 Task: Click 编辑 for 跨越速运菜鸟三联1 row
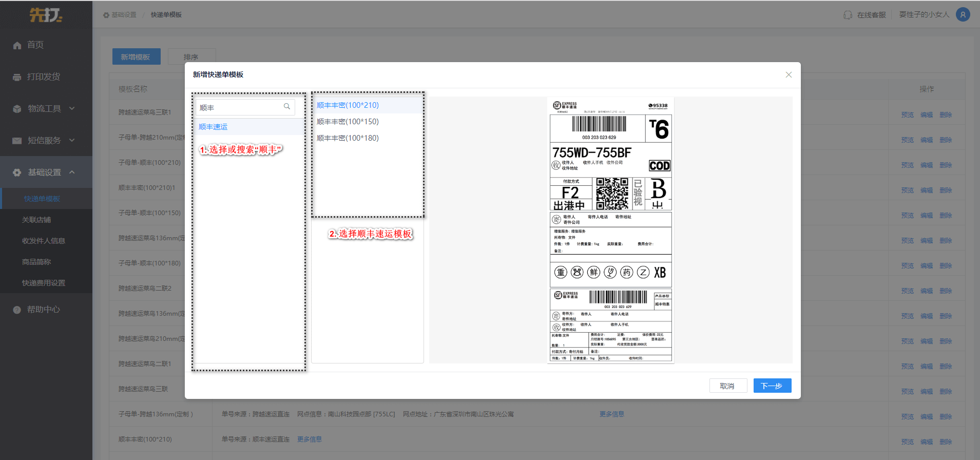pyautogui.click(x=927, y=114)
